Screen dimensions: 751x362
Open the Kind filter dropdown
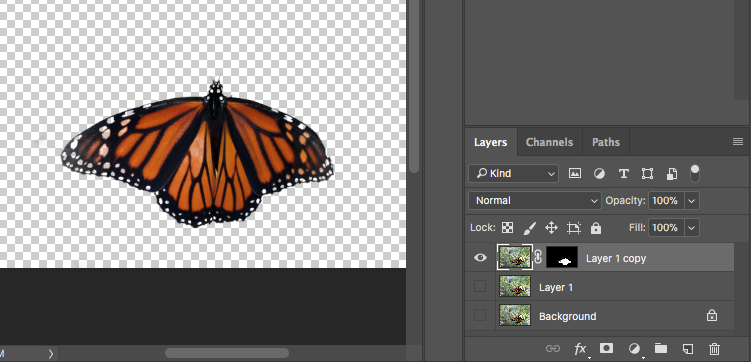[x=513, y=173]
